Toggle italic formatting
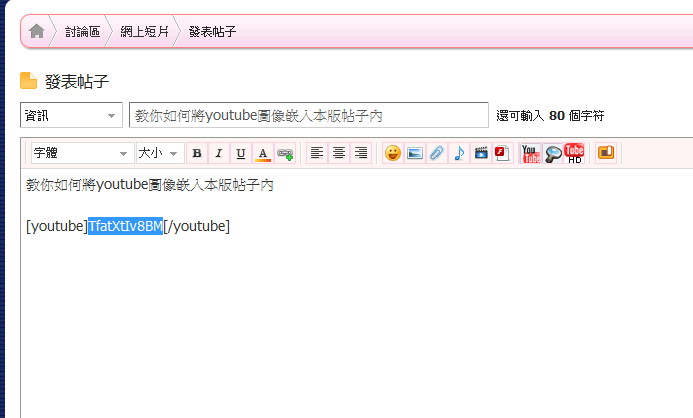 coord(219,153)
